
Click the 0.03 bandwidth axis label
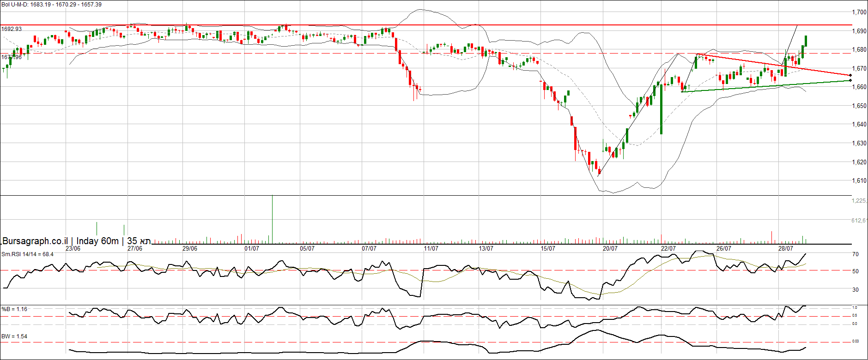coord(856,342)
